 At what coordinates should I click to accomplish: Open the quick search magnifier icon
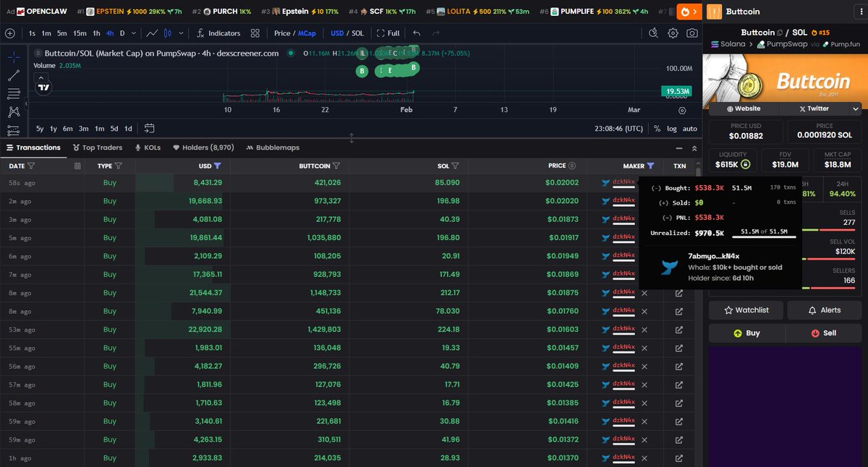(653, 33)
